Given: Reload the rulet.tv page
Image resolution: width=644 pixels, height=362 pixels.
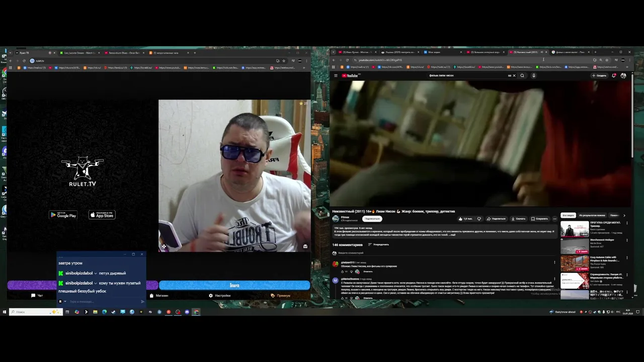Looking at the screenshot, I should (x=24, y=61).
